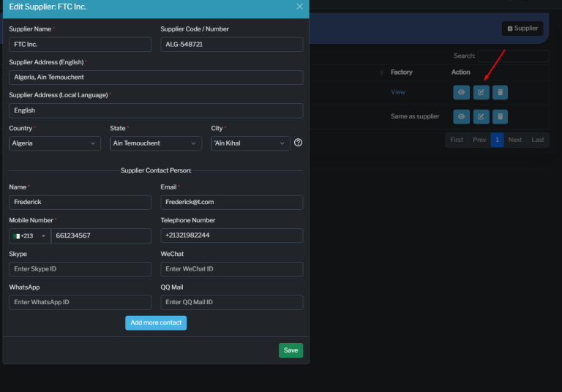Go to Prev page in pagination

click(479, 140)
